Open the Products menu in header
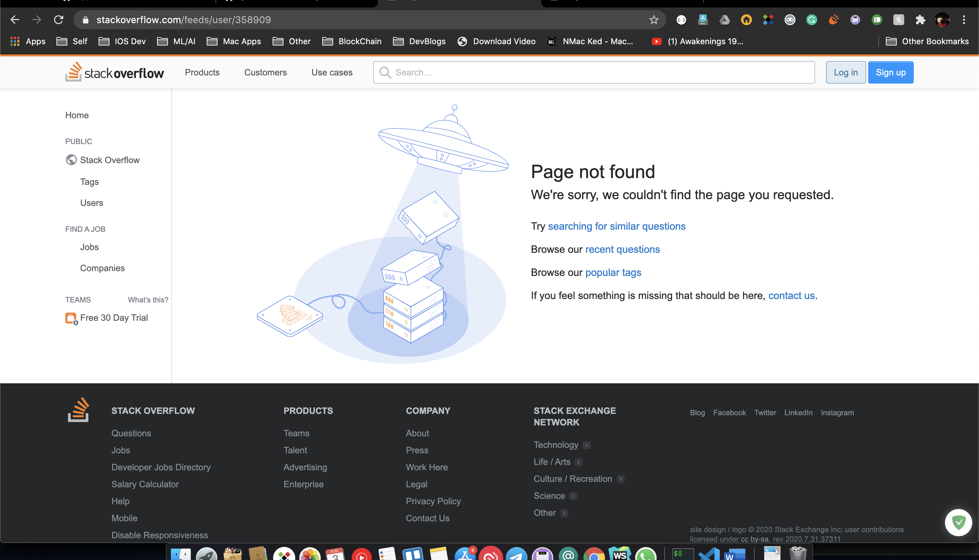979x560 pixels. click(202, 72)
